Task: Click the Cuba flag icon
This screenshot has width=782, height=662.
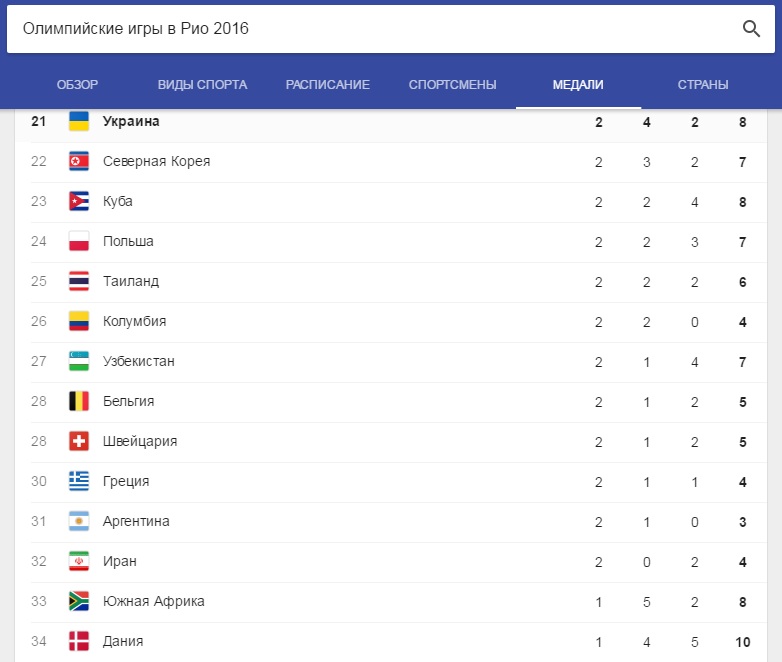Action: [x=79, y=201]
